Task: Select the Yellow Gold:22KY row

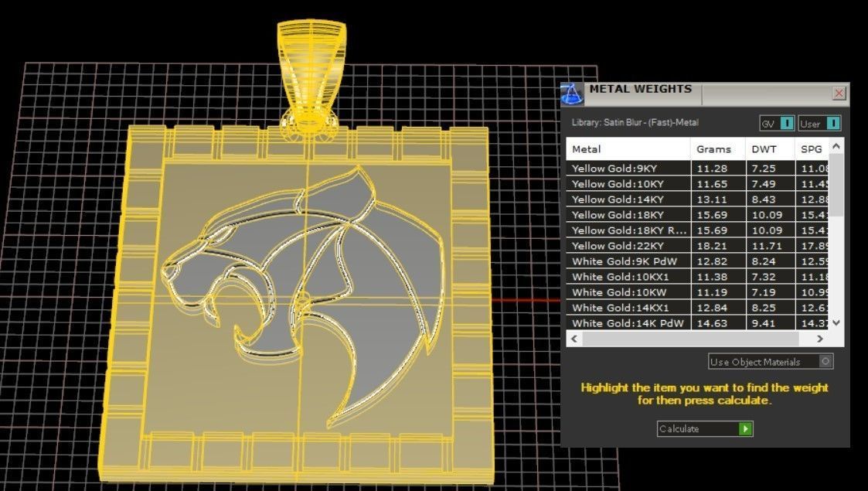Action: click(697, 246)
